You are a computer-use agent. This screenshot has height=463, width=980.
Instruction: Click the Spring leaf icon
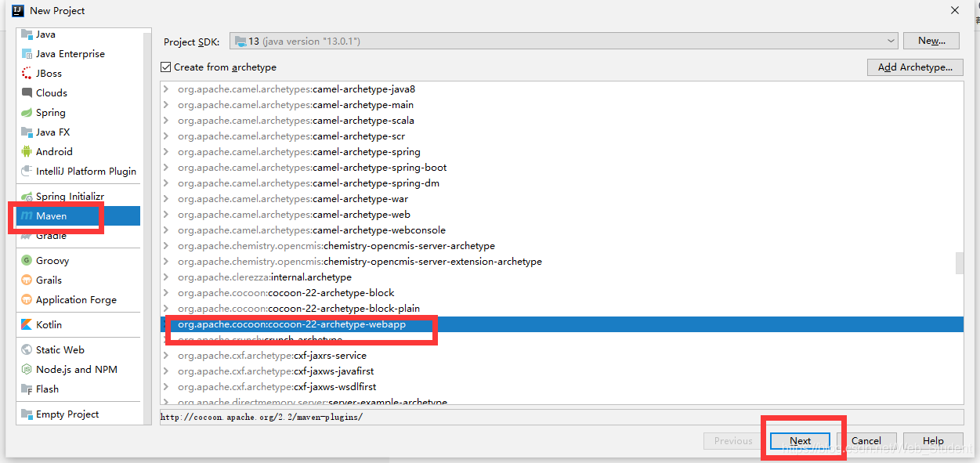point(27,113)
